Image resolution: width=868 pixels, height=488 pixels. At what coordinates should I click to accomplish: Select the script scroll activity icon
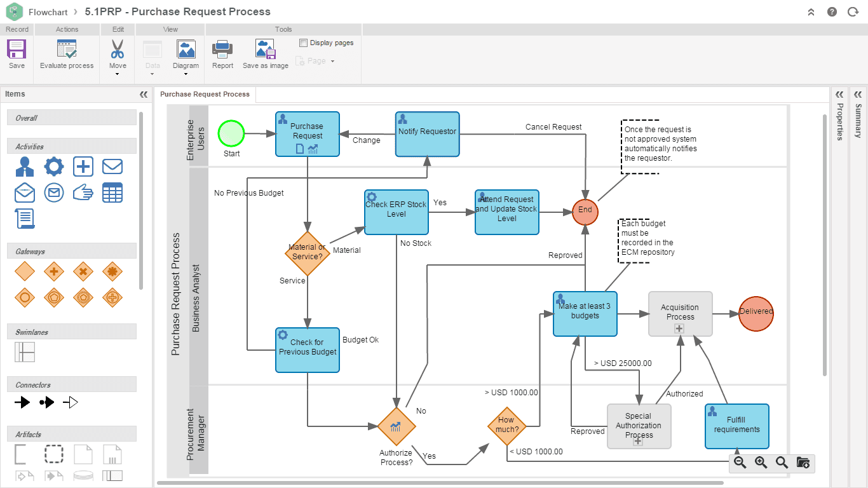coord(25,218)
